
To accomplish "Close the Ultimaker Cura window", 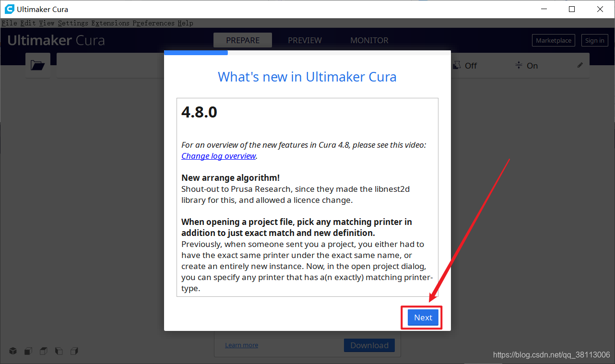I will (x=600, y=9).
